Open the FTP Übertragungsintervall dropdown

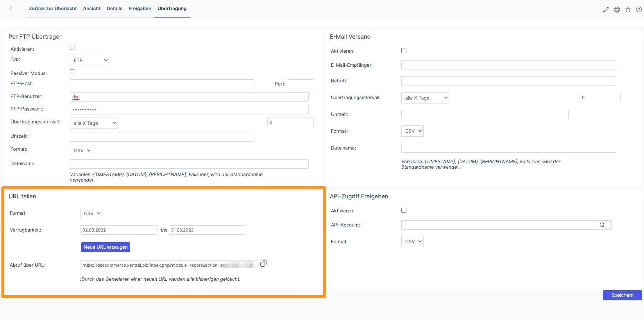[94, 123]
